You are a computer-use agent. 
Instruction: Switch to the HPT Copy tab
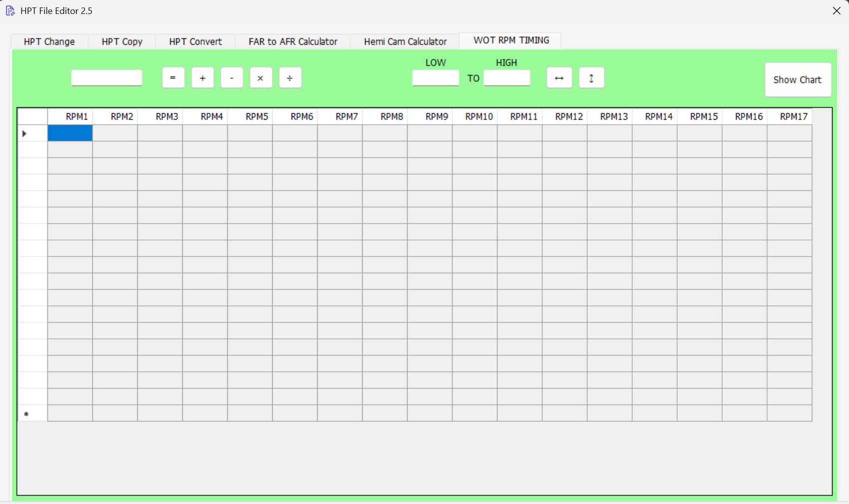(122, 41)
